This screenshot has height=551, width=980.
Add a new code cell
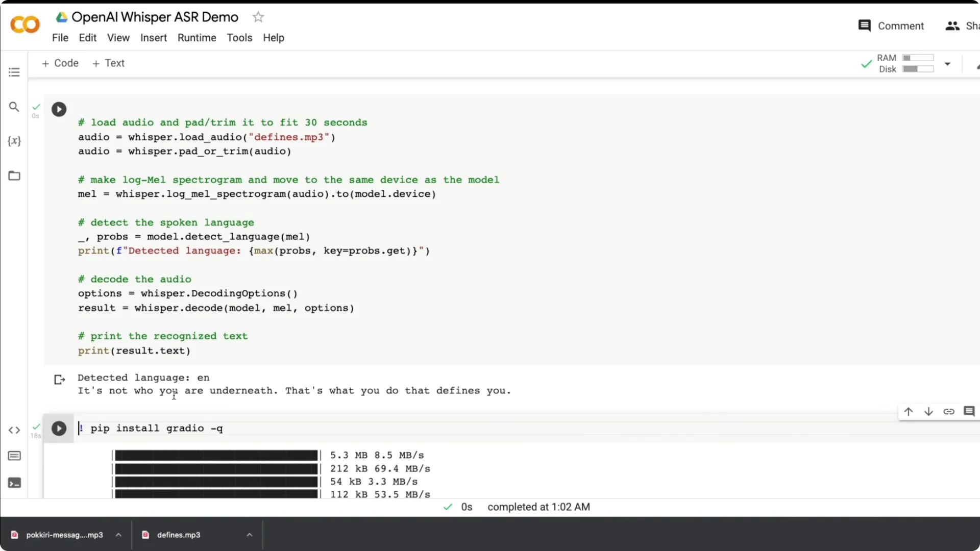60,63
